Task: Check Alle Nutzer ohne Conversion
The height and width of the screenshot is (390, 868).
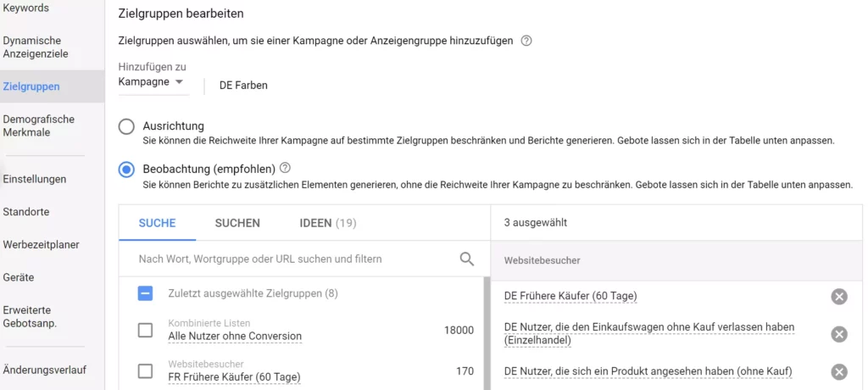Action: tap(145, 330)
